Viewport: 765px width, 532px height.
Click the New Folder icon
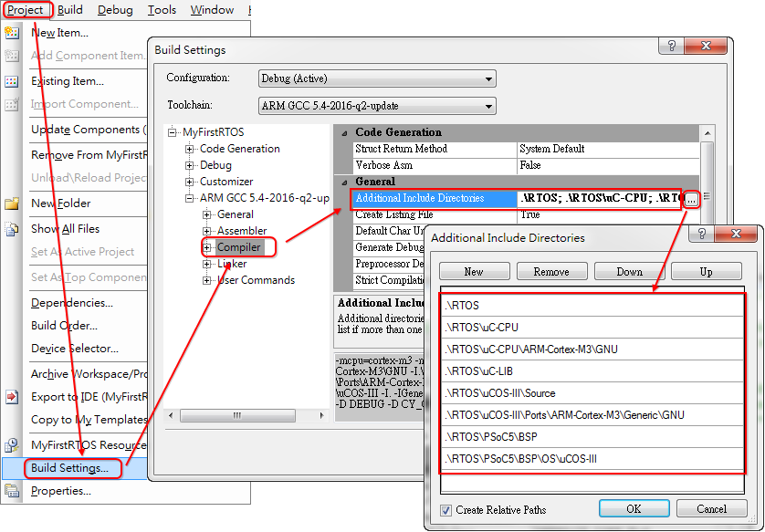11,203
